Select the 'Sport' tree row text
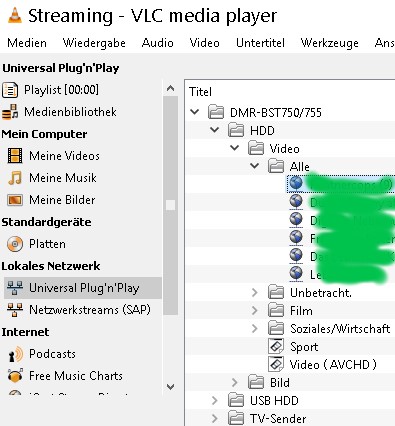 304,347
